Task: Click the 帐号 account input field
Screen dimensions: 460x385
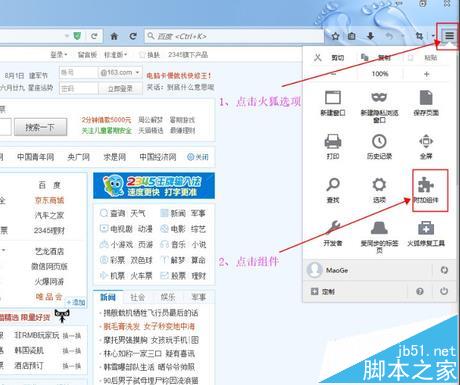Action: [79, 72]
